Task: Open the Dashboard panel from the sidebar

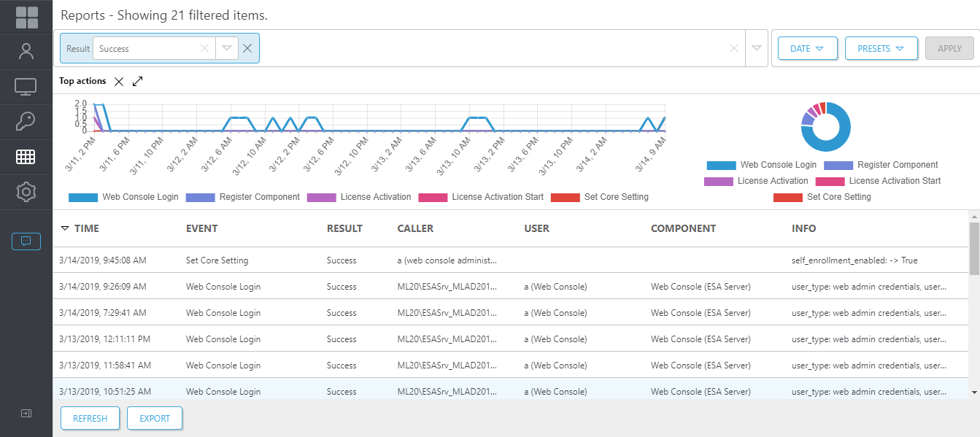Action: coord(26,15)
